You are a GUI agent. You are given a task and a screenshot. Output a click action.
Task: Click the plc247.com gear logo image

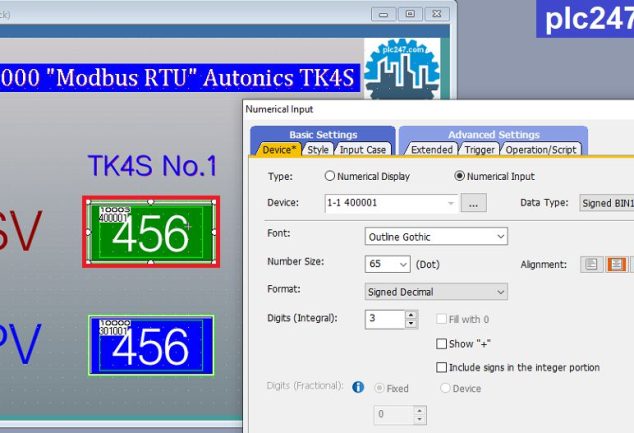(402, 69)
